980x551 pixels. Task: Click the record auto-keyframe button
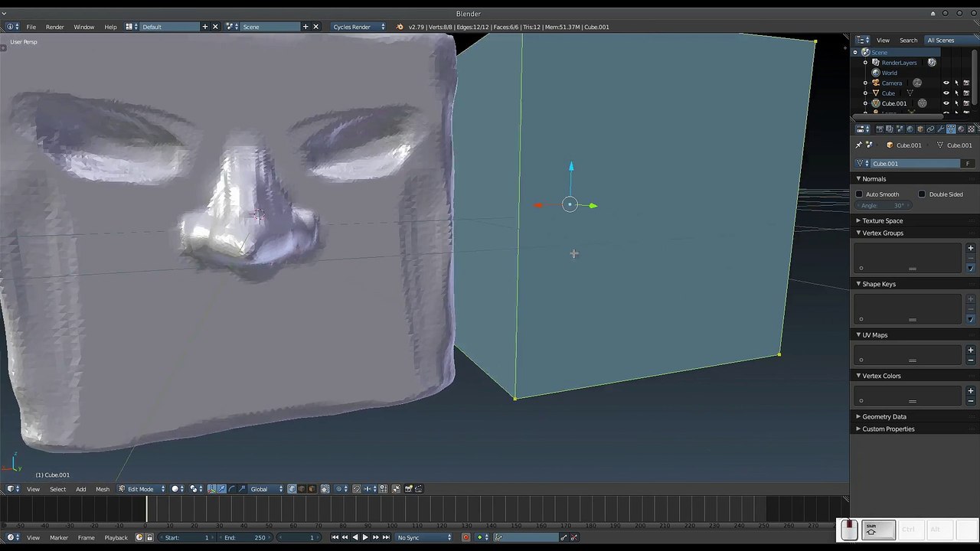pyautogui.click(x=465, y=538)
